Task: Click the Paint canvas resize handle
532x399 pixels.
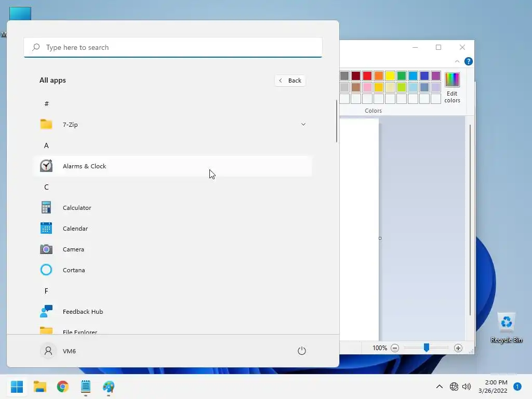Action: pyautogui.click(x=380, y=238)
